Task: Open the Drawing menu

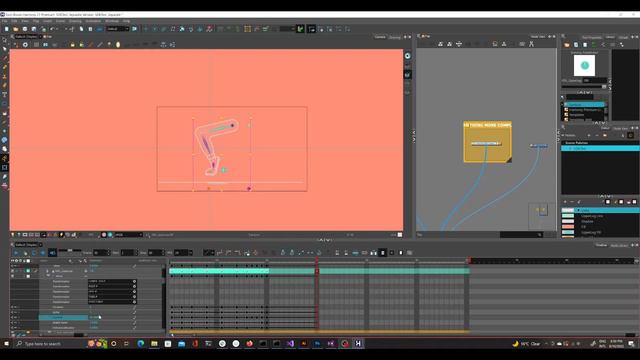Action: 75,21
